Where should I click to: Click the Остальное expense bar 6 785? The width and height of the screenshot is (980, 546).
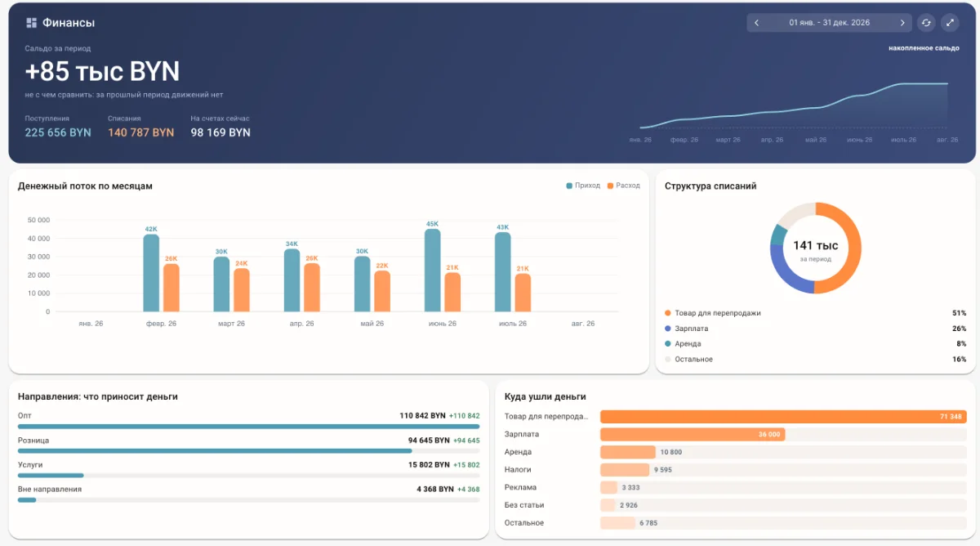tap(618, 523)
